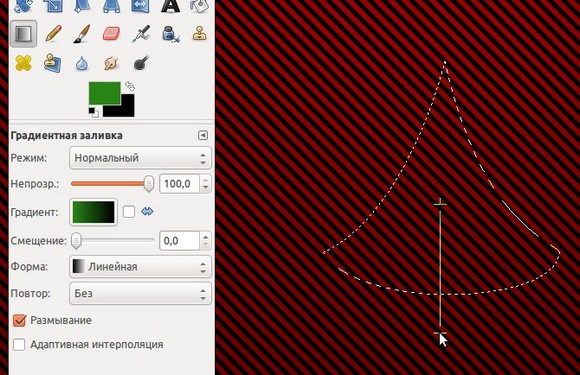580x375 pixels.
Task: Open the Форма dropdown set to Линейная
Action: 140,267
